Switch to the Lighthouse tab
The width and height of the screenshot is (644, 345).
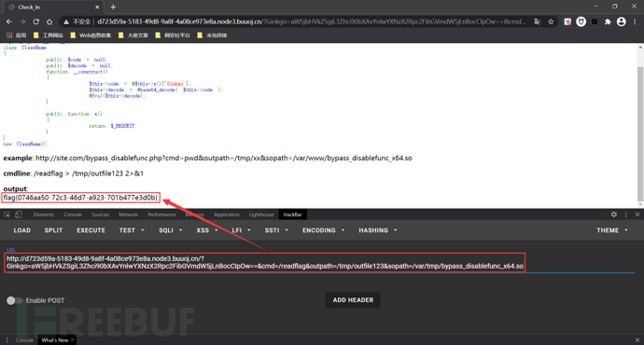(x=261, y=214)
